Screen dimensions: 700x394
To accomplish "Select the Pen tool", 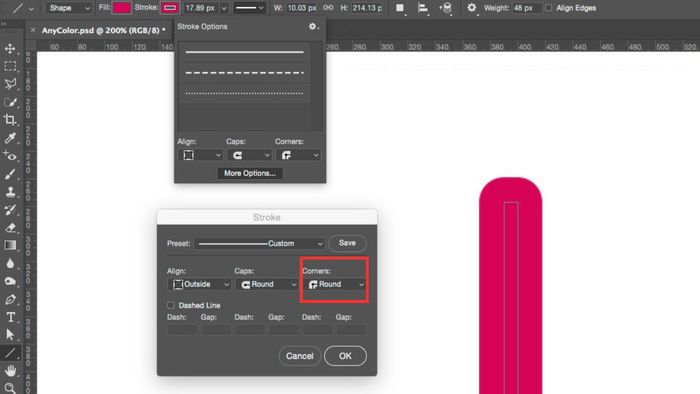I will [x=10, y=299].
